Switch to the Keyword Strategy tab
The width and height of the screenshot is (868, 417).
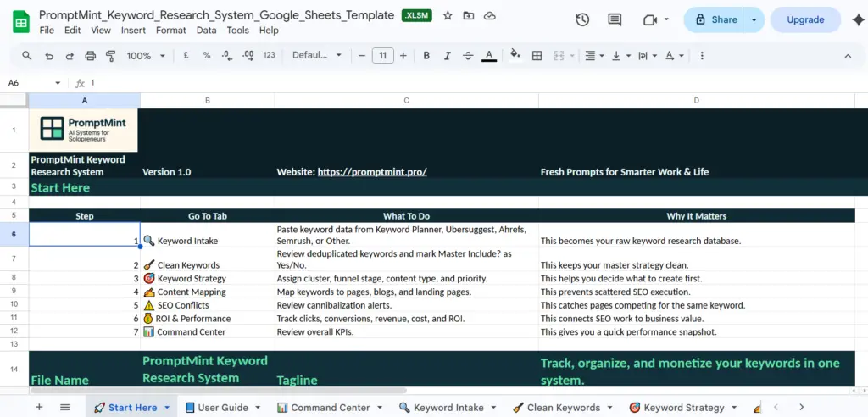point(683,408)
